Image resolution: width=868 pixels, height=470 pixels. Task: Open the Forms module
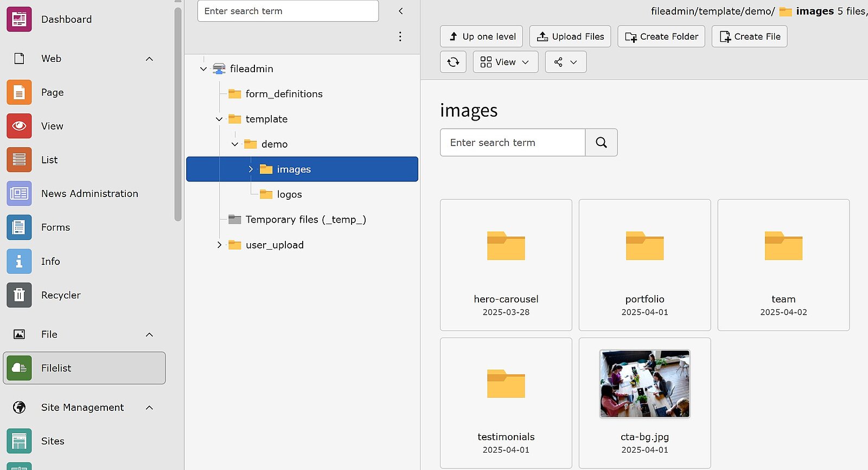[x=19, y=227]
